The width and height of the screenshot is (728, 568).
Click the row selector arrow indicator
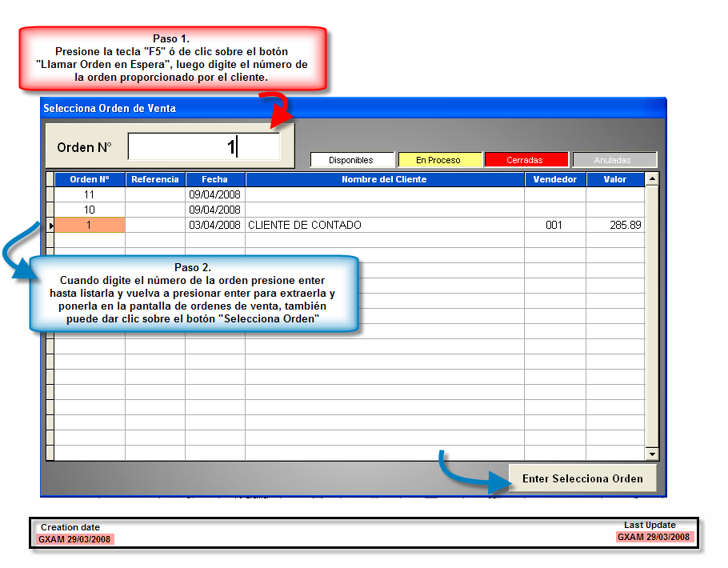pyautogui.click(x=50, y=226)
